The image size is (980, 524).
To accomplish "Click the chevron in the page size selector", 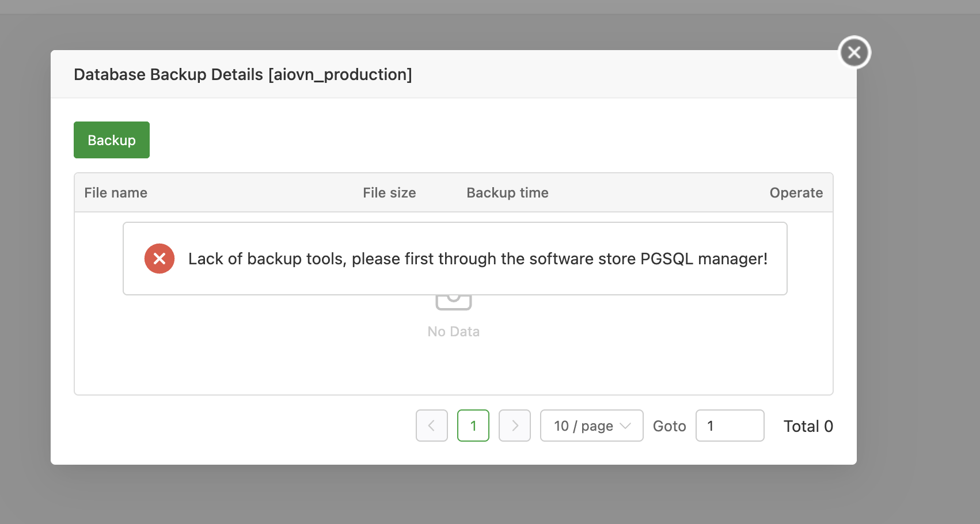I will [x=625, y=426].
